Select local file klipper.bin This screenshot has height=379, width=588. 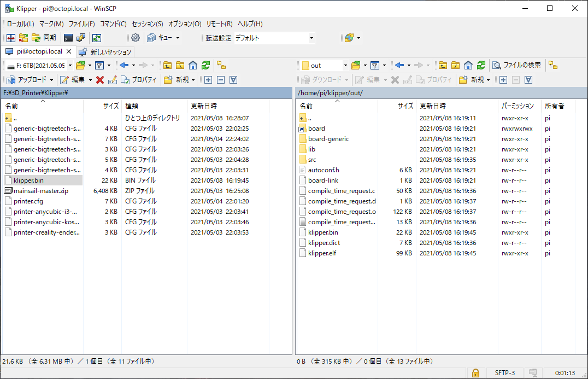pyautogui.click(x=28, y=180)
